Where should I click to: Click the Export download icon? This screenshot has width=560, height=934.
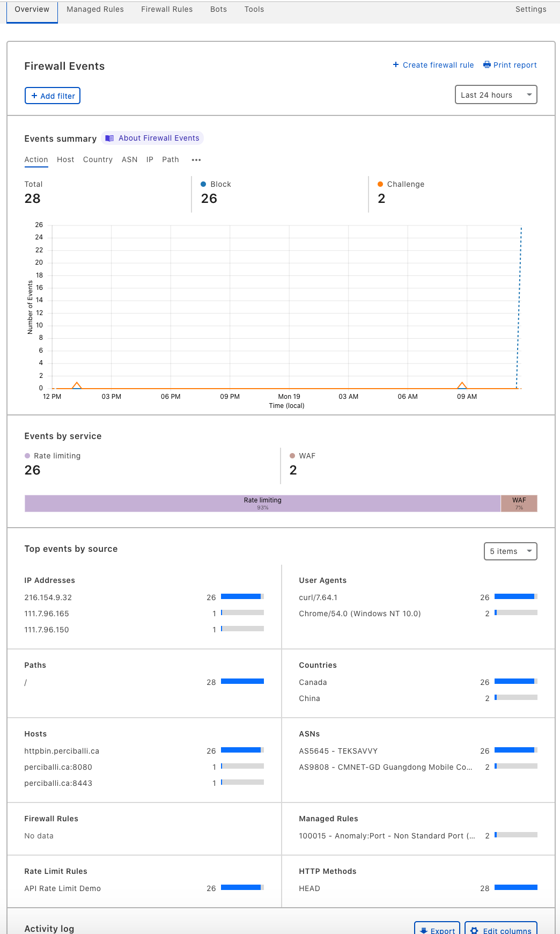click(x=424, y=931)
